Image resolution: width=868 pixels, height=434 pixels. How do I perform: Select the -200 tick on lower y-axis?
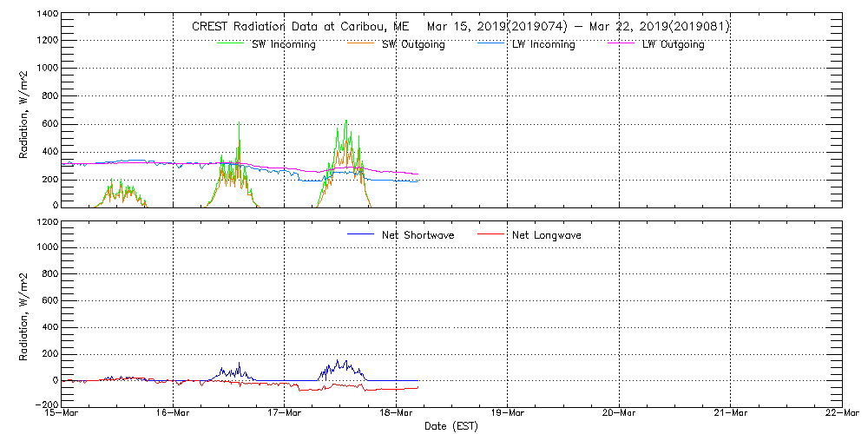(46, 404)
